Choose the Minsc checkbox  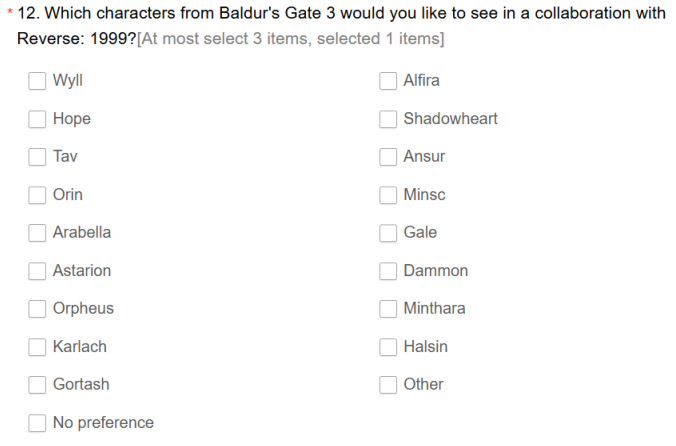[388, 195]
